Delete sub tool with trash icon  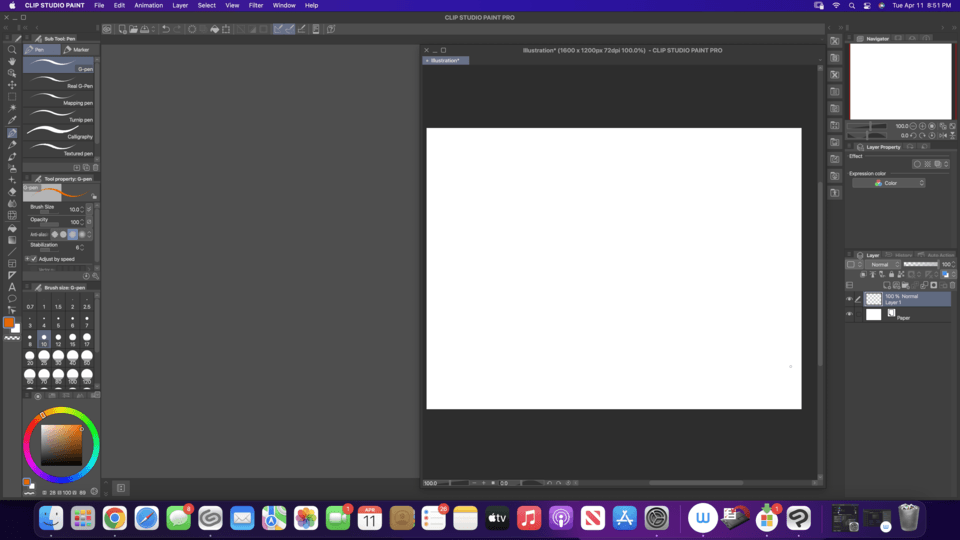coord(96,167)
